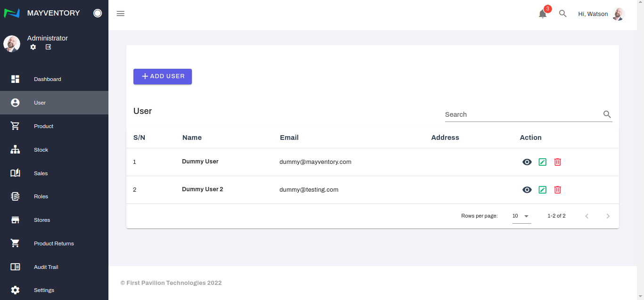Click the logout icon beside the gear
Image resolution: width=644 pixels, height=300 pixels.
(x=48, y=47)
